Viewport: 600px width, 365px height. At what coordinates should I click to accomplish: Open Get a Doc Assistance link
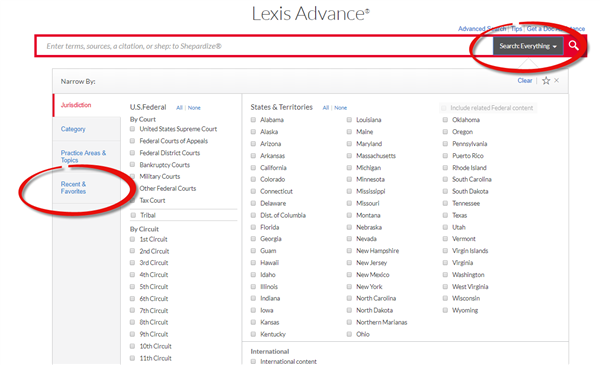tap(556, 29)
